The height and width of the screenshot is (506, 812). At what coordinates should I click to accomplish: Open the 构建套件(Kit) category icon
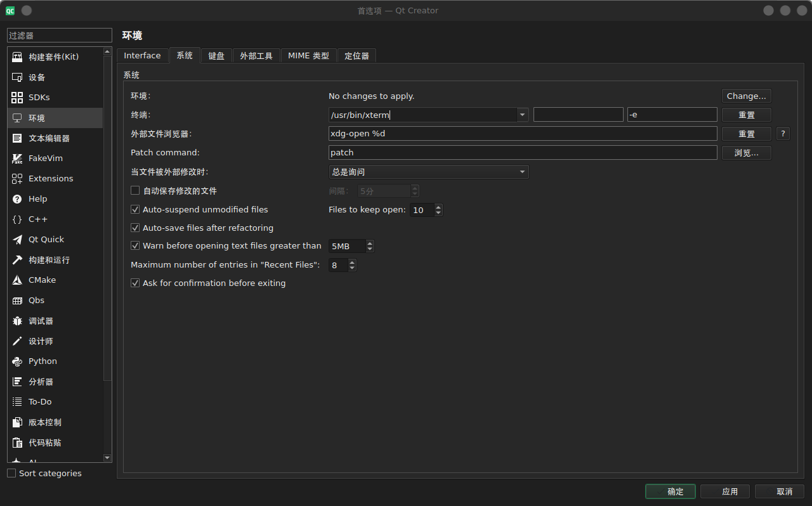[x=17, y=57]
